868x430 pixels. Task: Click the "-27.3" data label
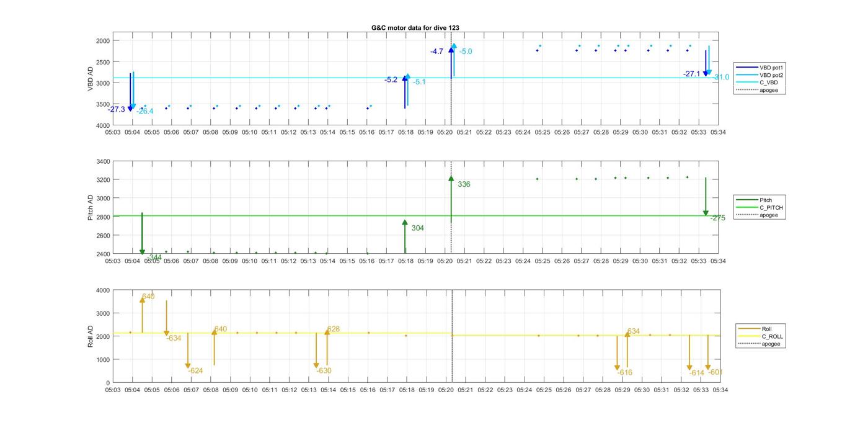117,109
